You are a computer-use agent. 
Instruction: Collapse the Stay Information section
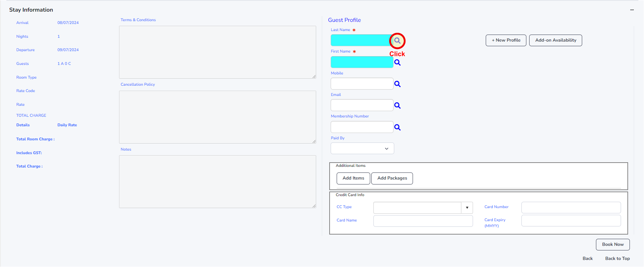(632, 10)
